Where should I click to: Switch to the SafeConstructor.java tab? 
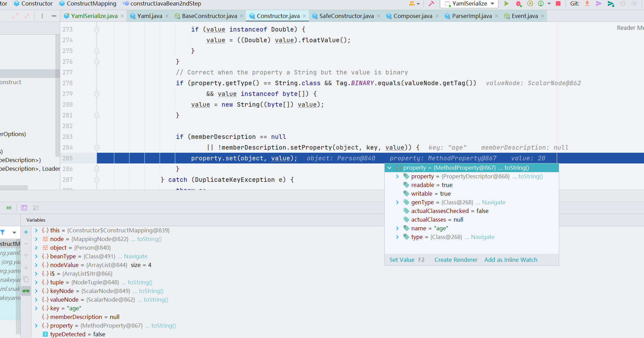click(x=346, y=16)
